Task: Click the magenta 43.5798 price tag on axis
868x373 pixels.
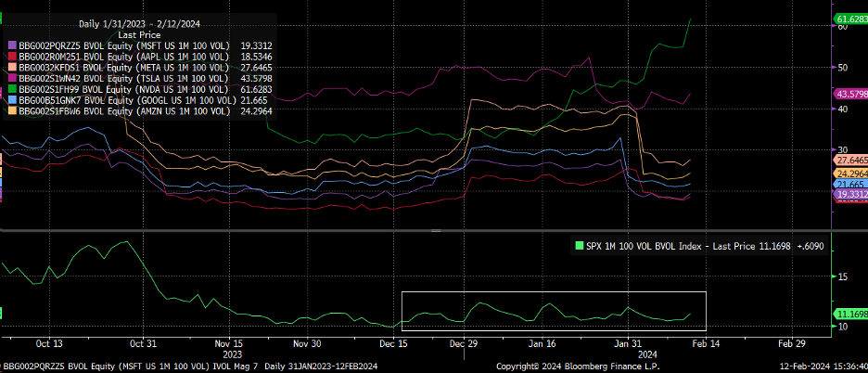Action: pyautogui.click(x=849, y=94)
